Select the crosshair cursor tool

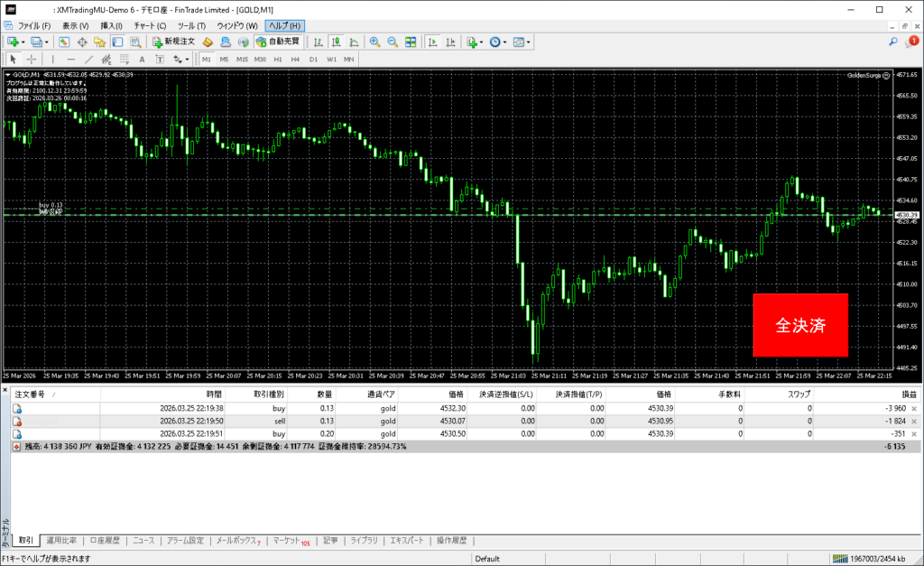32,59
